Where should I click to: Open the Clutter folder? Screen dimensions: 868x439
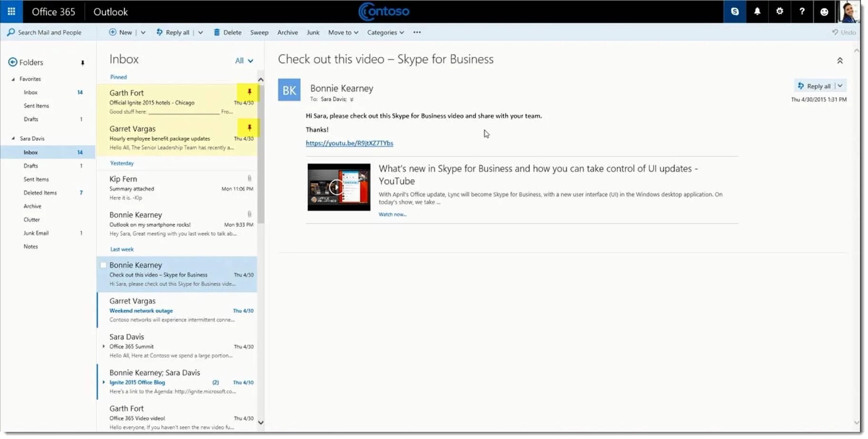click(32, 220)
